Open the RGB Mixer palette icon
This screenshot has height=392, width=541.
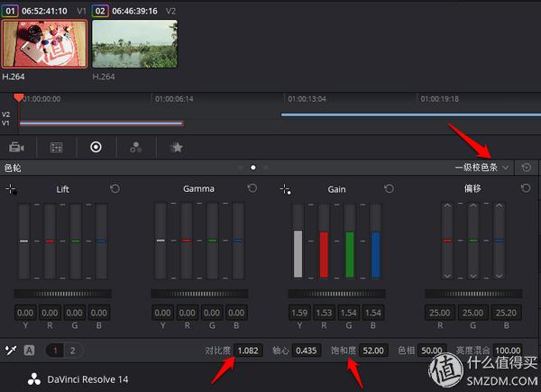pos(136,147)
